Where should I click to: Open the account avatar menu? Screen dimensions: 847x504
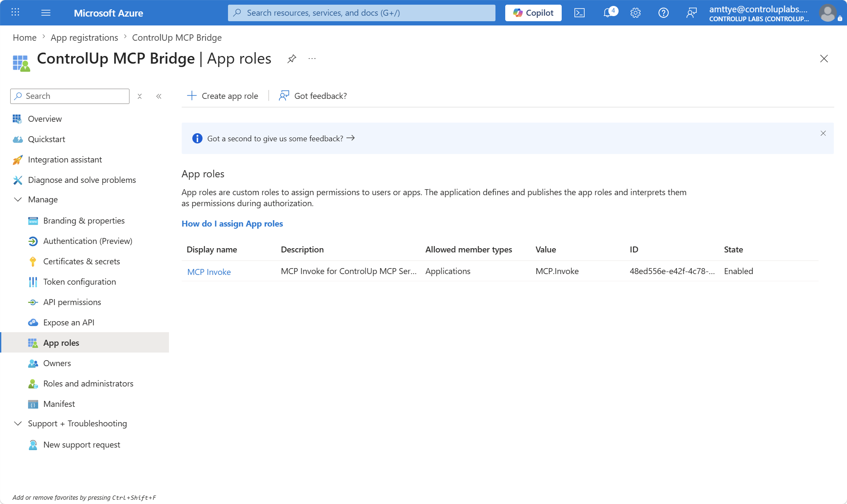(x=828, y=13)
